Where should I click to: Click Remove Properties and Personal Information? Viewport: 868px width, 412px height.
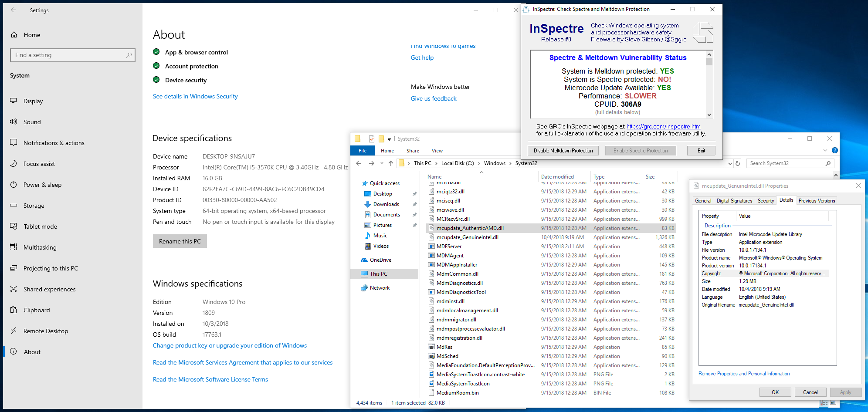click(744, 374)
